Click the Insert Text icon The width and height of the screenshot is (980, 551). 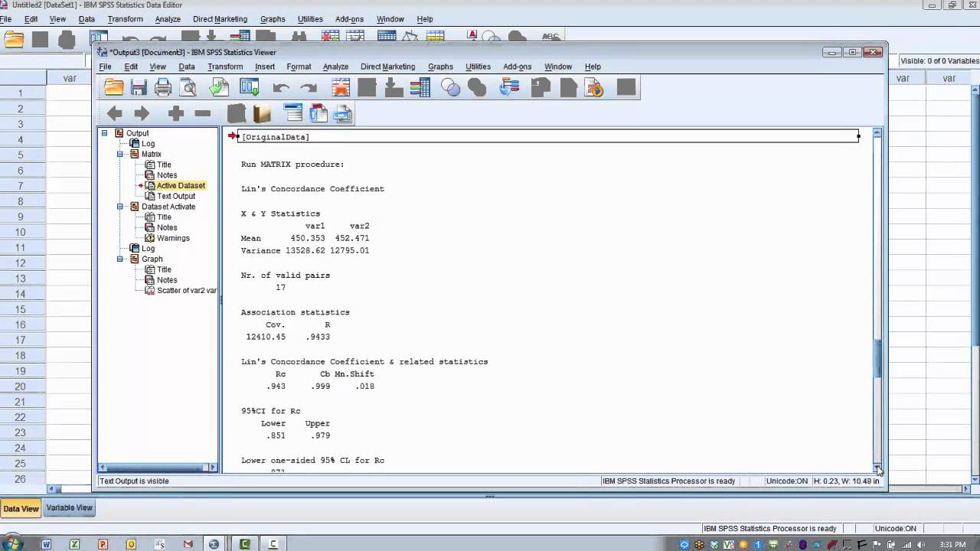343,114
